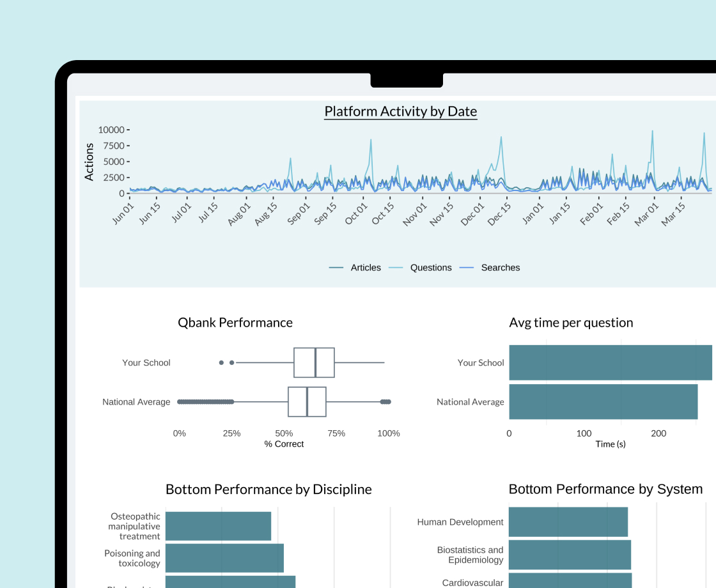Click the 10000 y-axis tick label
The height and width of the screenshot is (588, 716).
point(111,130)
